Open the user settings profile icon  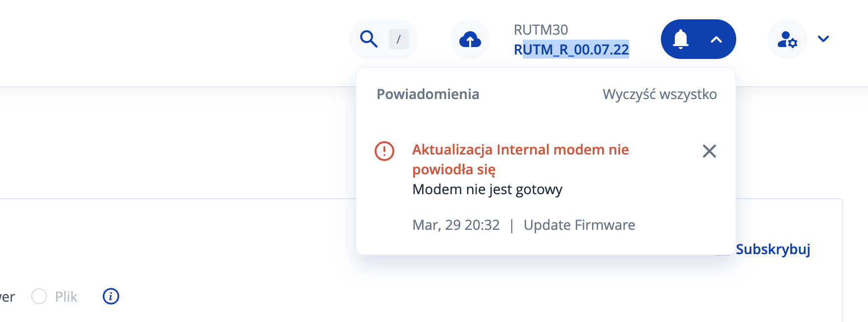click(x=787, y=39)
